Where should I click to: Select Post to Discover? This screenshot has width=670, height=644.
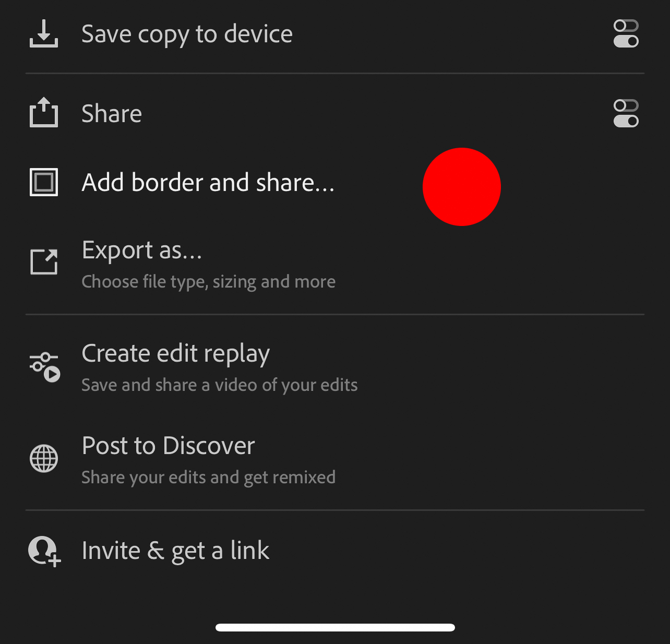(168, 446)
